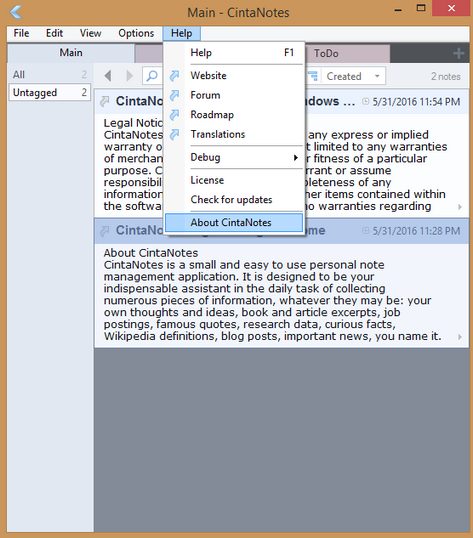Select the Untagged tag filter
Screen dimensions: 473x538
point(50,92)
